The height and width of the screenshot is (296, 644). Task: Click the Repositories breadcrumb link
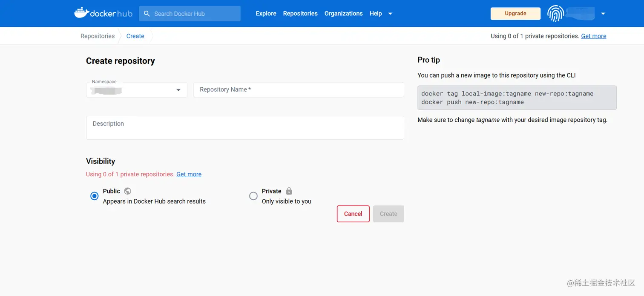pos(98,36)
